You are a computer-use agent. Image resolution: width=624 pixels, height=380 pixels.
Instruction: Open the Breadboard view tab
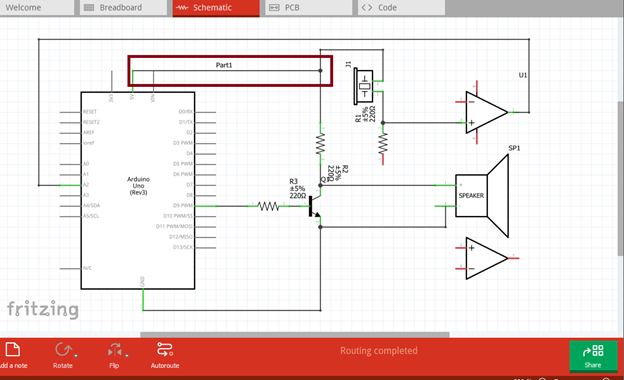point(123,8)
